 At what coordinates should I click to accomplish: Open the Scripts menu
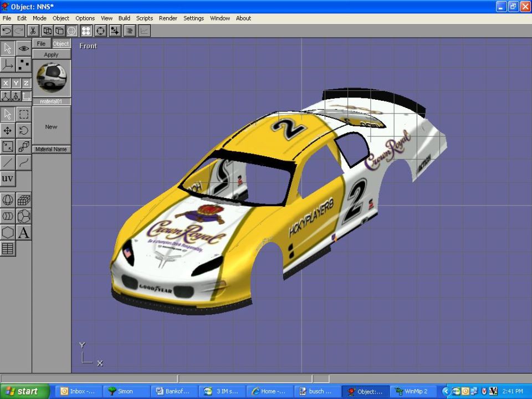click(x=145, y=18)
